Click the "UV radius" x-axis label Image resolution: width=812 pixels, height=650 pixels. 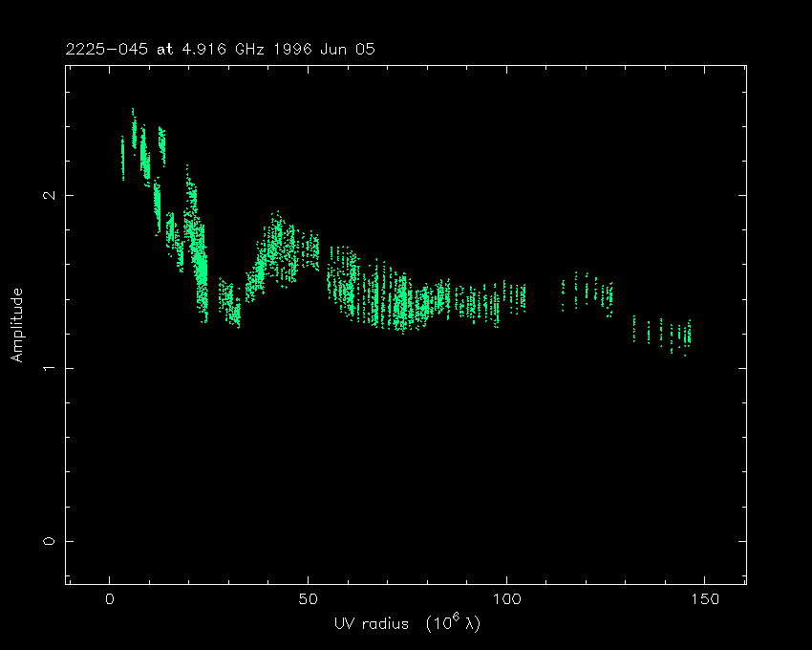pyautogui.click(x=406, y=624)
